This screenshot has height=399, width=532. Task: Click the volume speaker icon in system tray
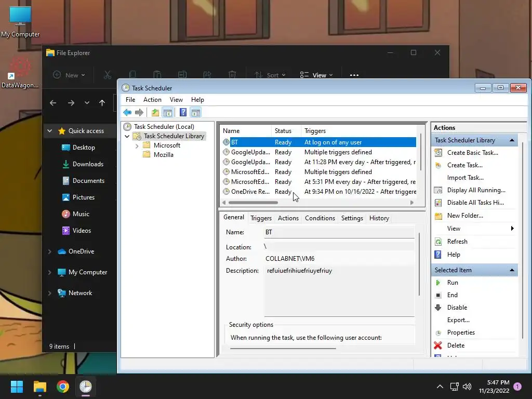467,387
